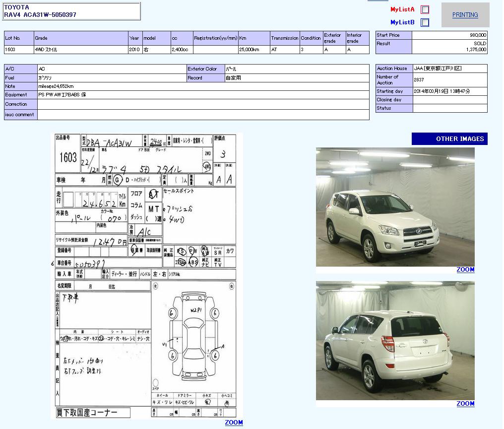Image resolution: width=504 pixels, height=429 pixels.
Task: Click the lot number 1603 cell
Action: pos(18,50)
